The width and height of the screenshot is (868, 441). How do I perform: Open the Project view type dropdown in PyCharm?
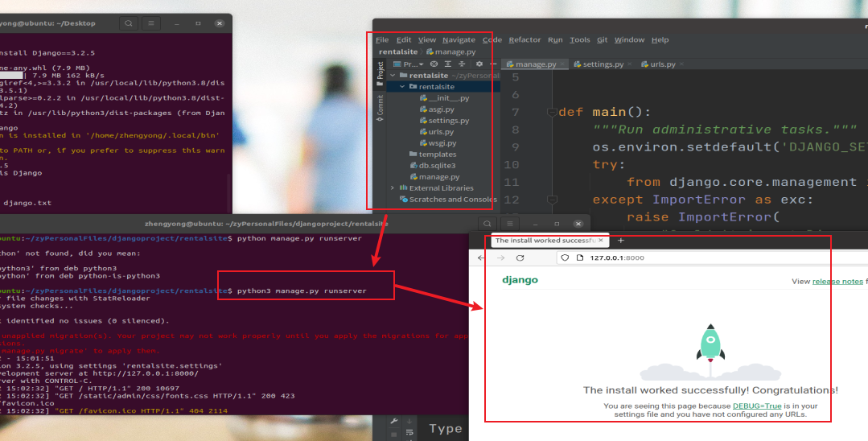(x=409, y=64)
